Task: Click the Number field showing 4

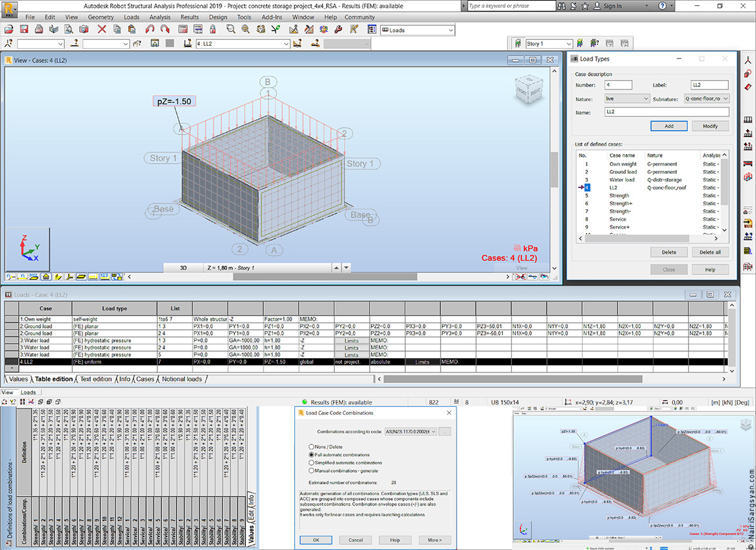Action: pyautogui.click(x=618, y=85)
